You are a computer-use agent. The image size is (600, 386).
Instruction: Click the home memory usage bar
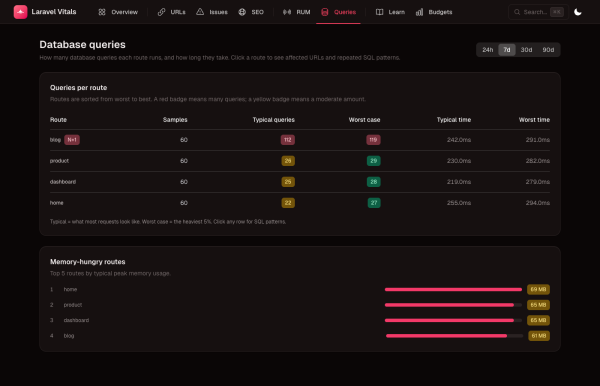(x=453, y=290)
